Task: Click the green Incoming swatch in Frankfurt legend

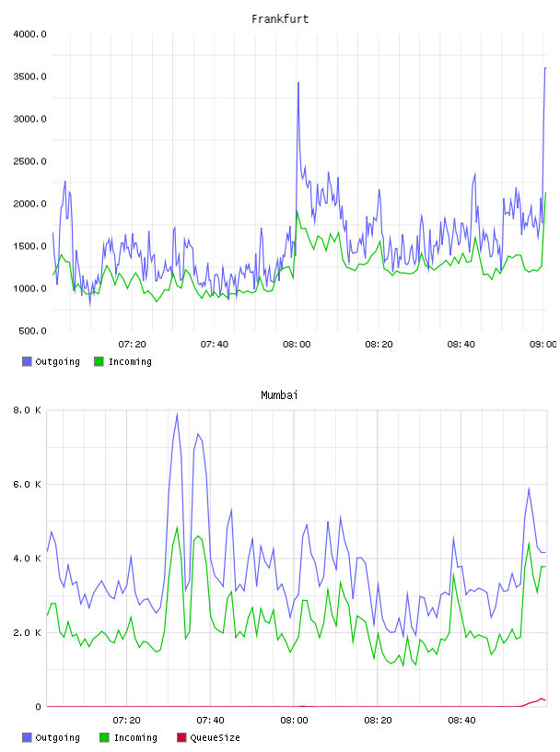Action: click(x=99, y=361)
